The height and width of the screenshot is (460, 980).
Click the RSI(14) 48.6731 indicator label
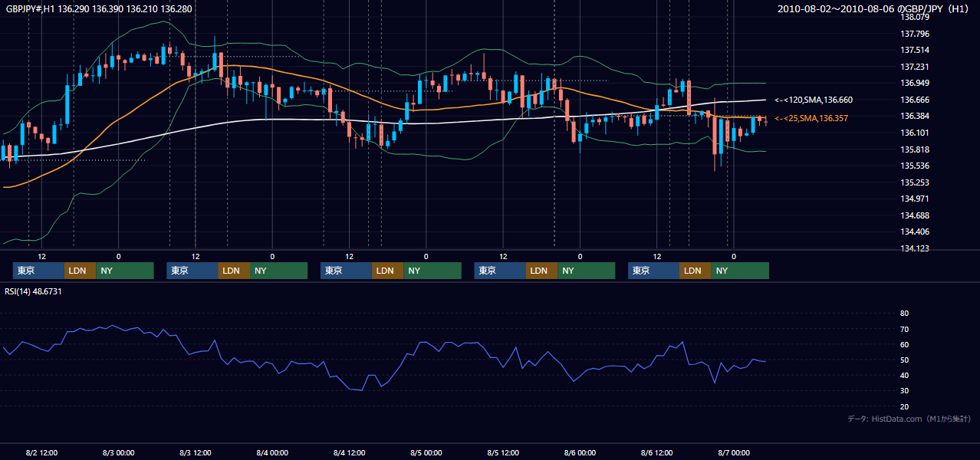33,291
